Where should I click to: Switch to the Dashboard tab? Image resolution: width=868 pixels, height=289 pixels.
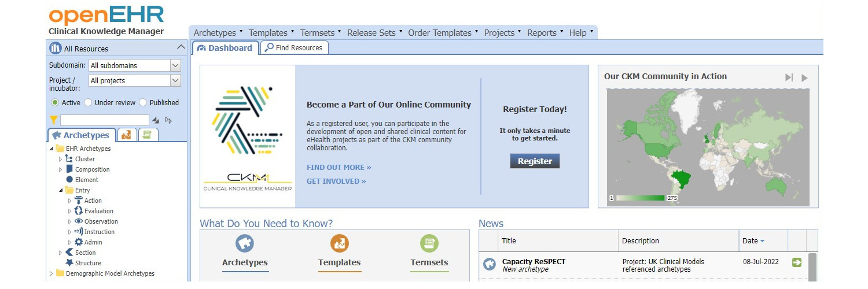coord(225,47)
